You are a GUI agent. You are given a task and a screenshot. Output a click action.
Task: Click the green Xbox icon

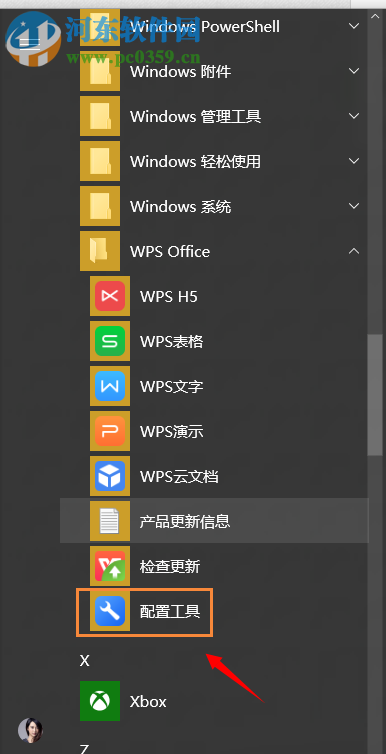pos(100,701)
